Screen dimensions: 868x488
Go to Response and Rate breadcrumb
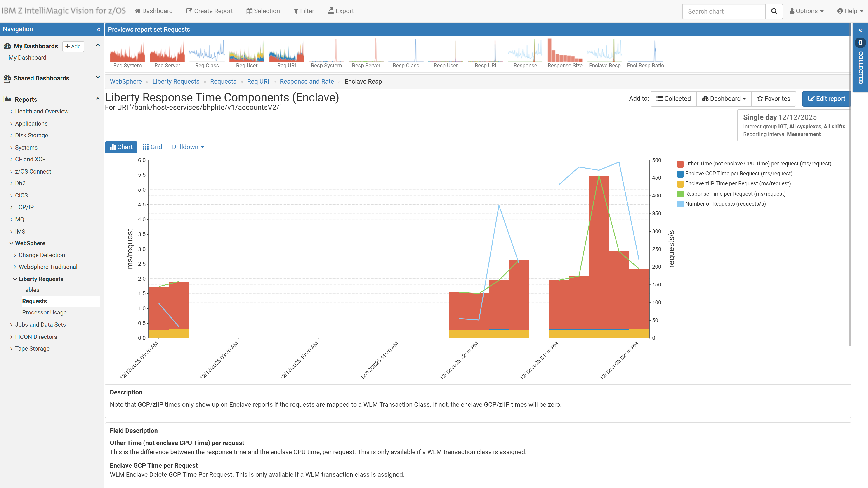(x=307, y=81)
